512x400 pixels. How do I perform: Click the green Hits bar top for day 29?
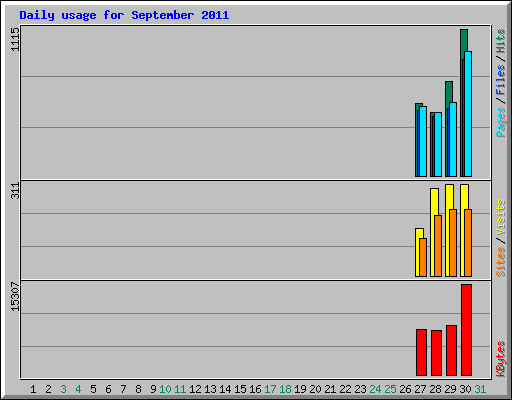point(449,92)
